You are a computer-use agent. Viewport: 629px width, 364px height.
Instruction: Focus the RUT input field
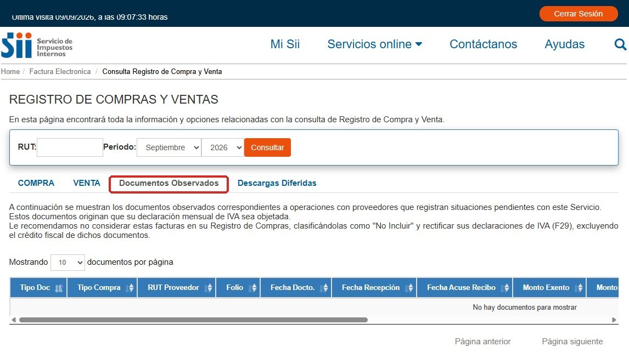(70, 147)
